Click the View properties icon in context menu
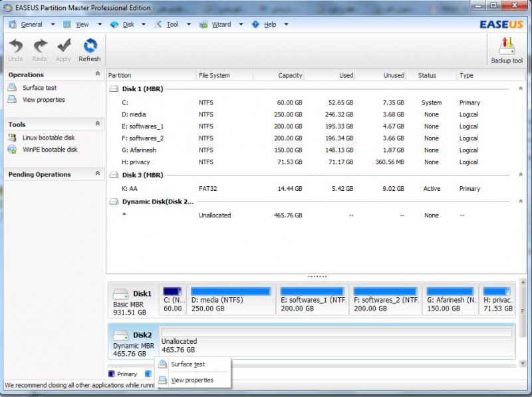The height and width of the screenshot is (397, 532). pos(163,380)
